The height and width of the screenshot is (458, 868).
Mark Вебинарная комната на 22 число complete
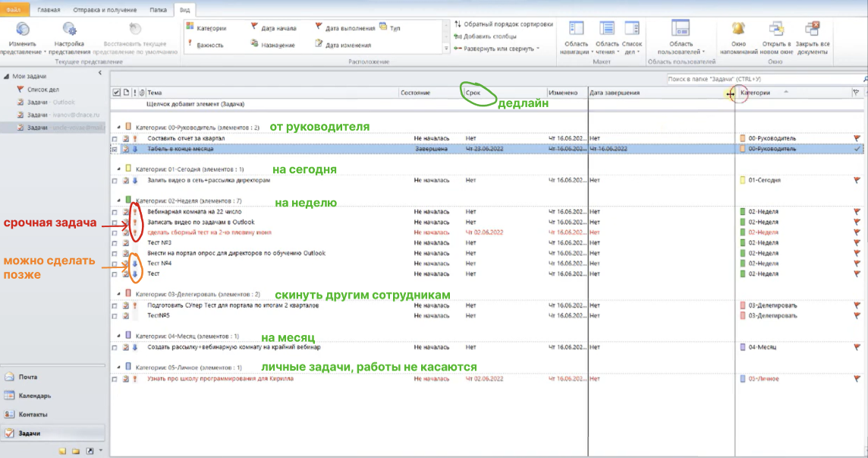pos(115,212)
